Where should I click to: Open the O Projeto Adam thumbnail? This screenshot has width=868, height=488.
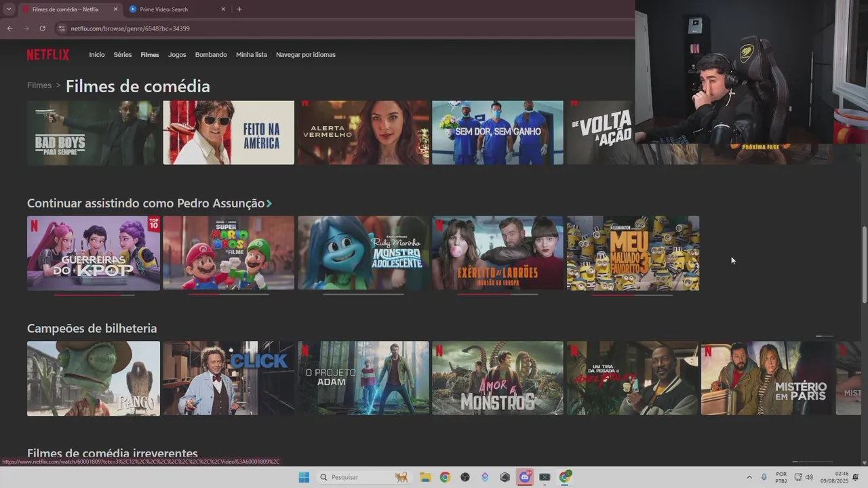click(363, 378)
